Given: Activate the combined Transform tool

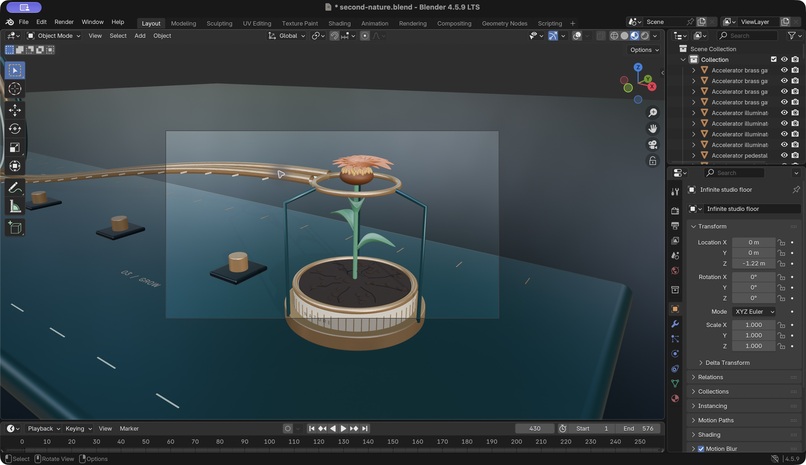Looking at the screenshot, I should click(14, 166).
